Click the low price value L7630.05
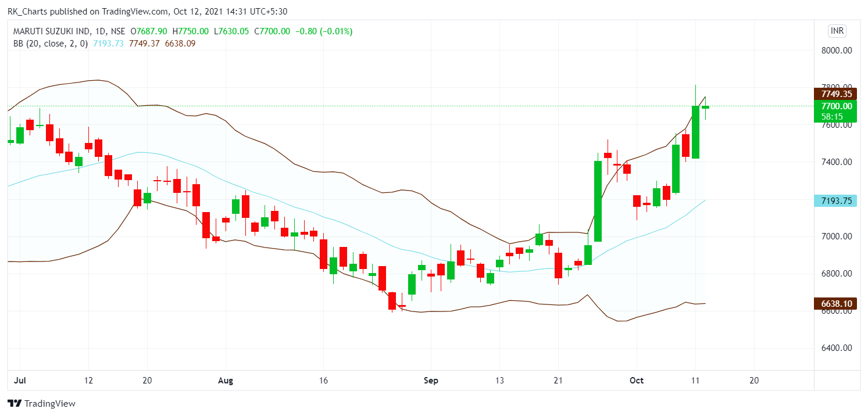This screenshot has height=416, width=868. (233, 31)
